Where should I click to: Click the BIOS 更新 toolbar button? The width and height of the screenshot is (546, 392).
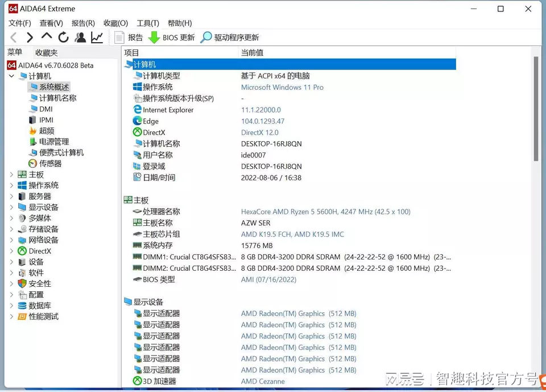pos(171,38)
